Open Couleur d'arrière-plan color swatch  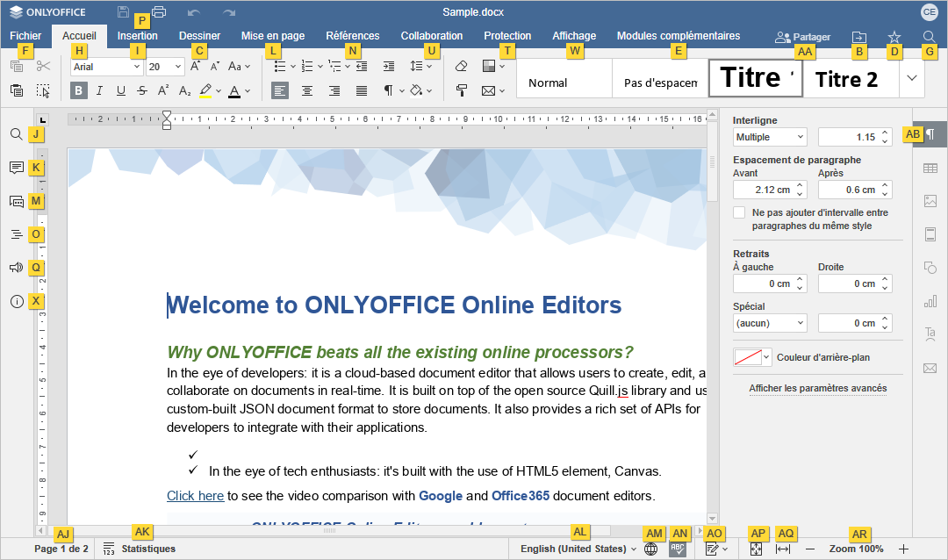(752, 357)
